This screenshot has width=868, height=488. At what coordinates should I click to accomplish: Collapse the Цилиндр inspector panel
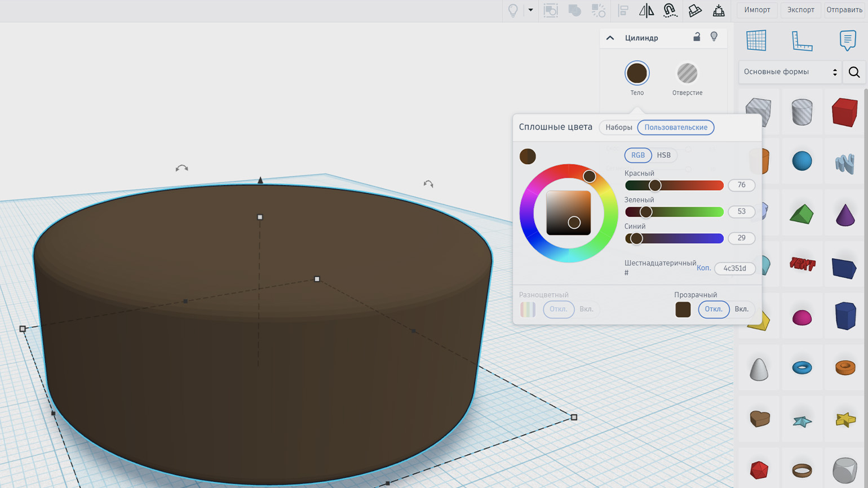(x=610, y=38)
